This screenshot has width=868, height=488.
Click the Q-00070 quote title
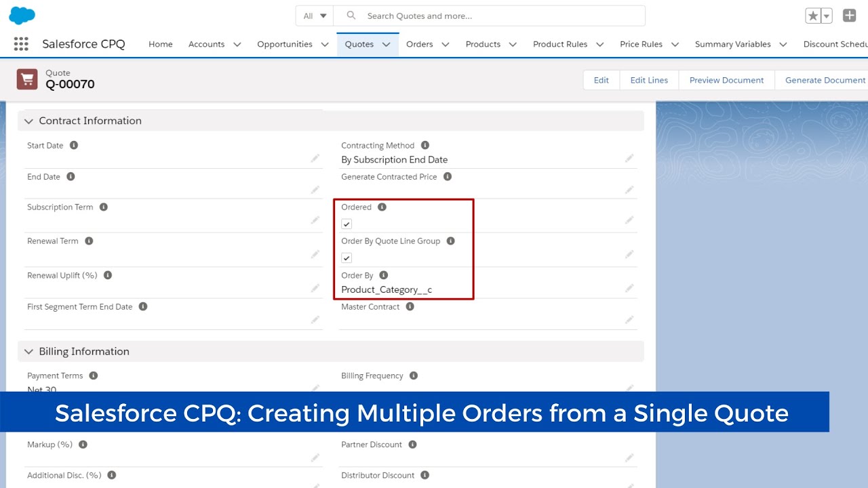point(70,84)
